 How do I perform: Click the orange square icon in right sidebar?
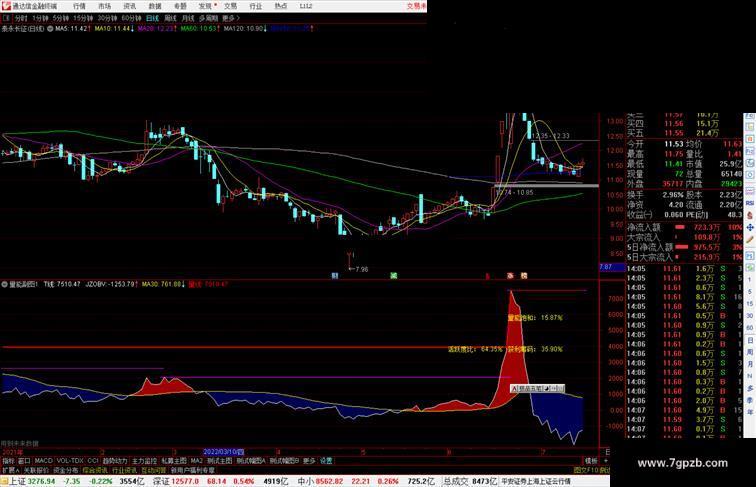tap(750, 139)
